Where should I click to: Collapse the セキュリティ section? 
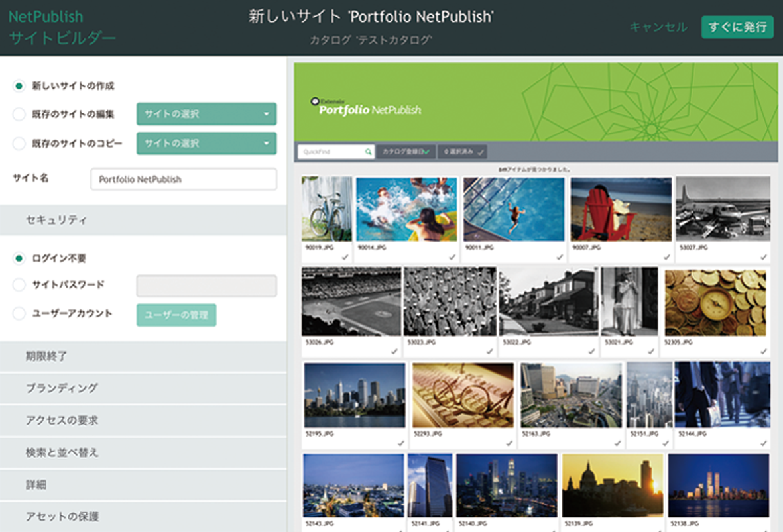(x=143, y=219)
